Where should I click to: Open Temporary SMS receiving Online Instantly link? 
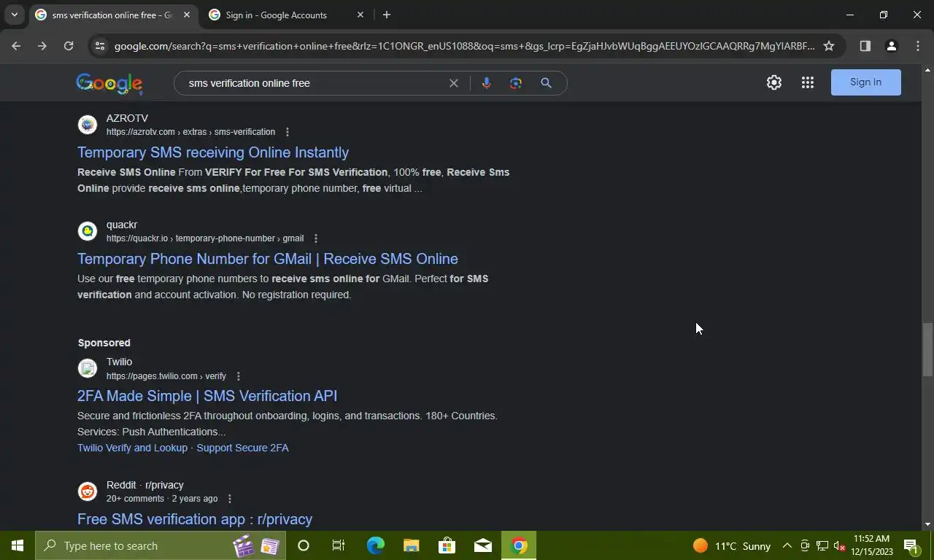[x=213, y=152]
